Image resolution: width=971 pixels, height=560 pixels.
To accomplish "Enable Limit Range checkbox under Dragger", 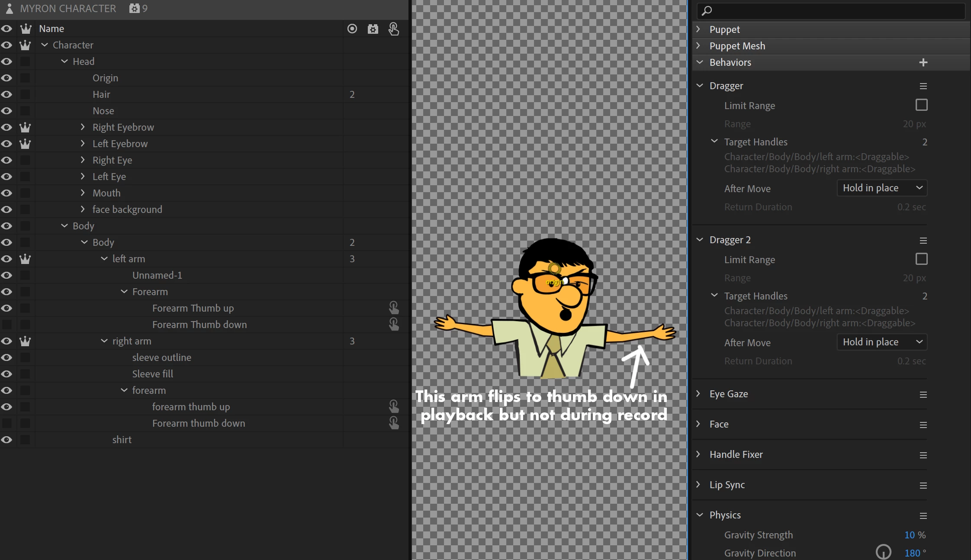I will (921, 105).
